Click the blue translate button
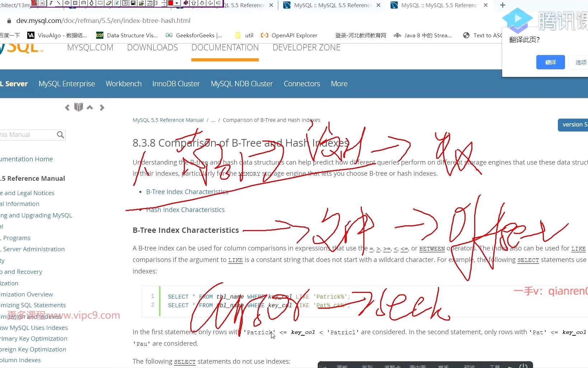The width and height of the screenshot is (588, 368). tap(550, 62)
